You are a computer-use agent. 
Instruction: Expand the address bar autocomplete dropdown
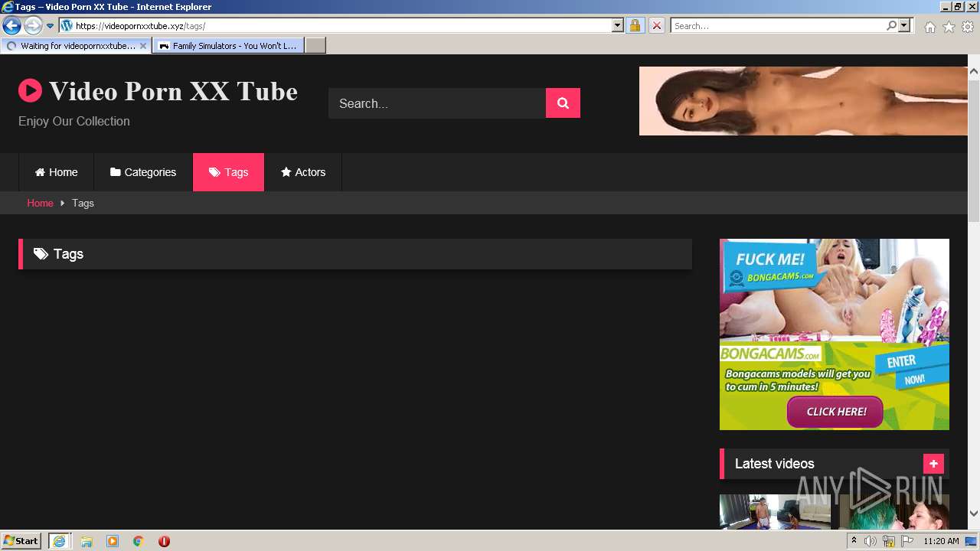point(618,26)
